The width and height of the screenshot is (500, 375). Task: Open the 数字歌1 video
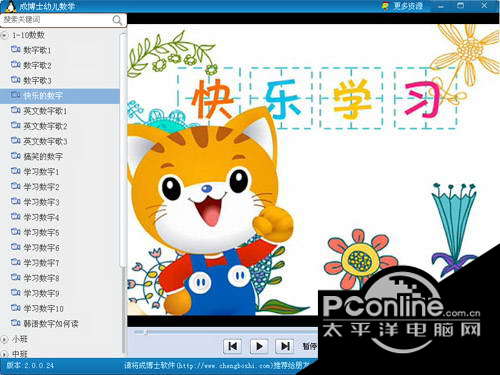tap(37, 50)
